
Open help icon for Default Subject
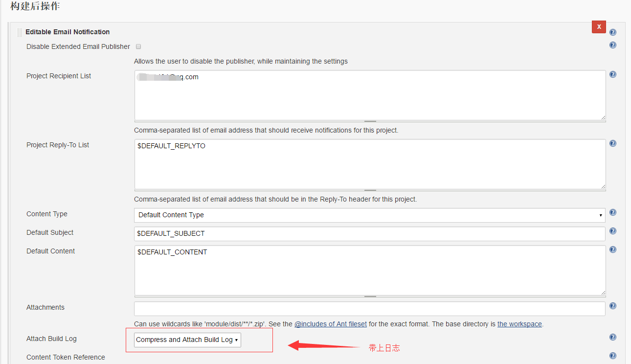(613, 231)
